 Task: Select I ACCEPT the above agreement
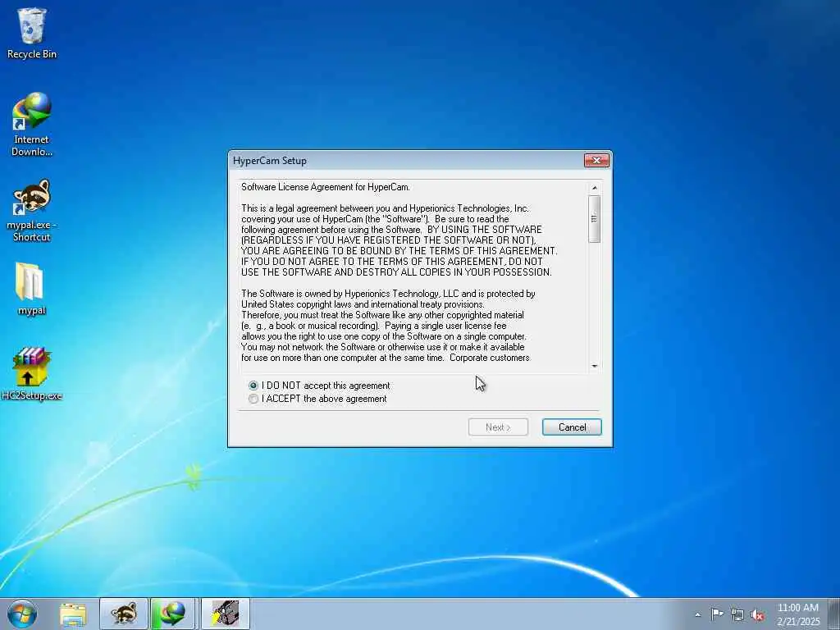coord(318,399)
